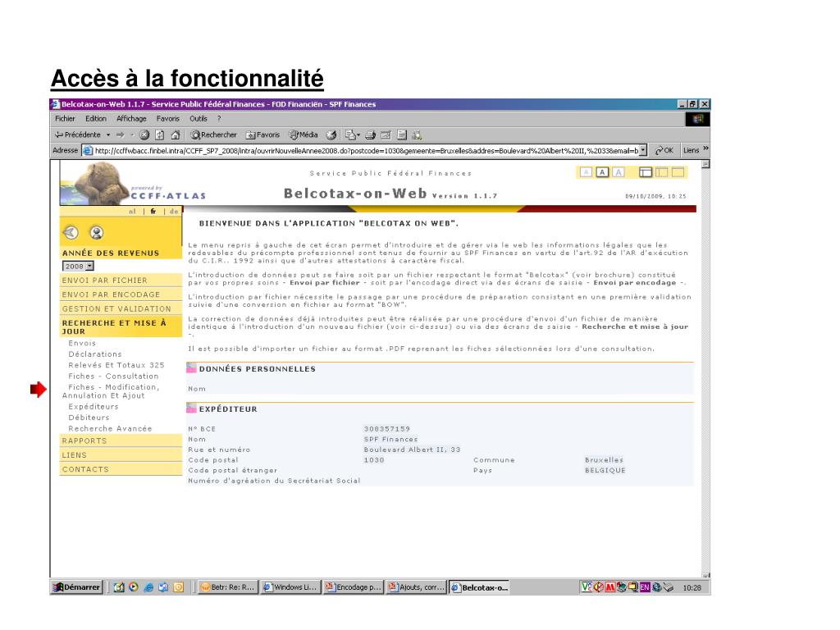Image resolution: width=840 pixels, height=630 pixels.
Task: Open the Liens sidebar menu
Action: [121, 454]
